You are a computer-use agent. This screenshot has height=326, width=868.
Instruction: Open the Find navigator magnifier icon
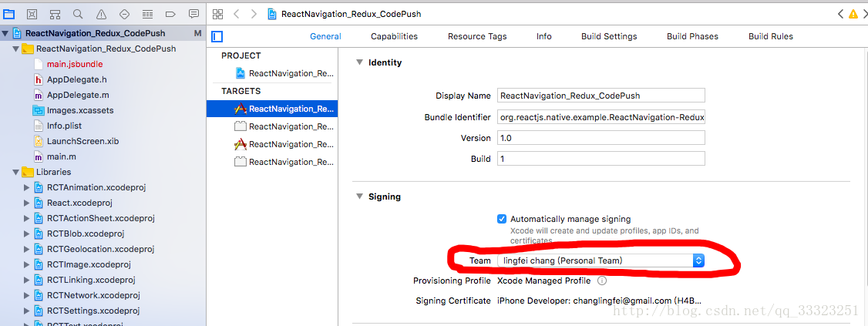point(78,14)
